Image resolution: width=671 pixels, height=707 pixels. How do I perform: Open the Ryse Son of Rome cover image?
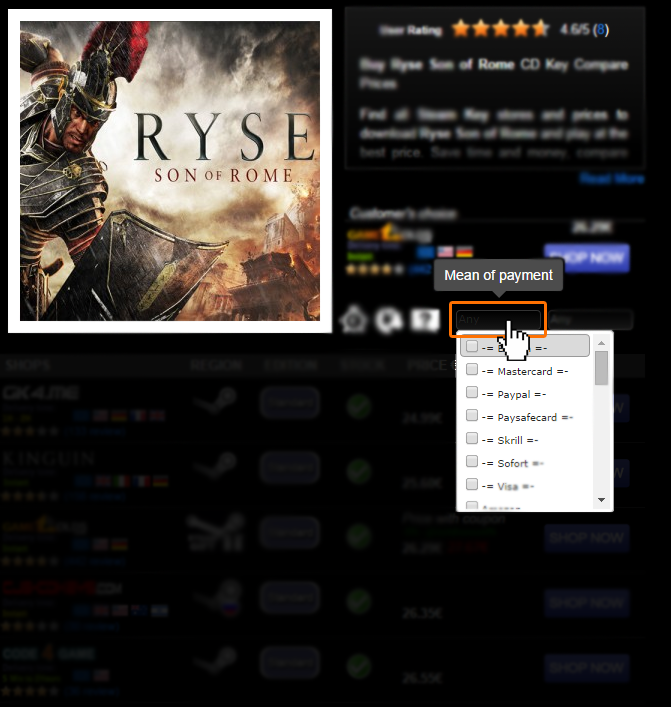170,171
